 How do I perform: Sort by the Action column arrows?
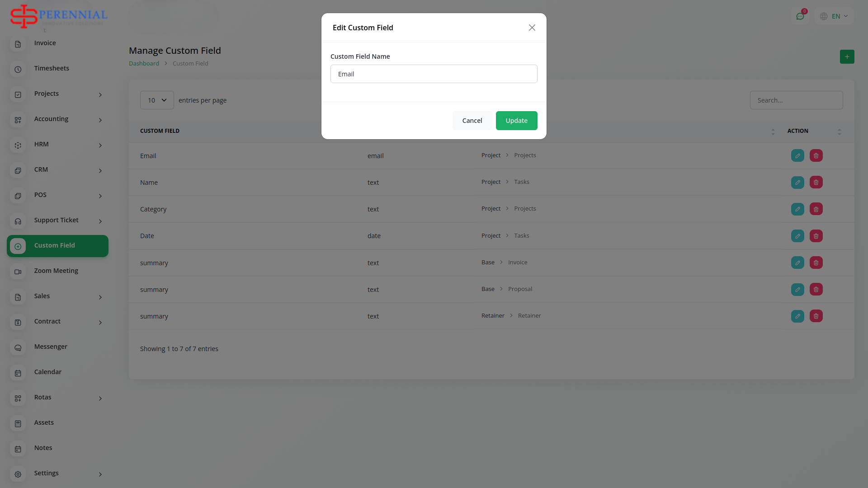(x=839, y=131)
